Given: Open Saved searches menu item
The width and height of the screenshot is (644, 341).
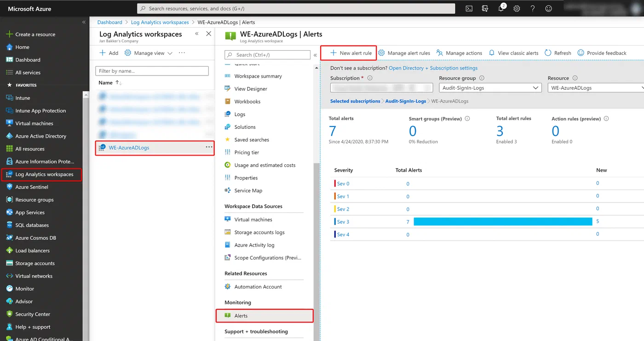Looking at the screenshot, I should pos(252,140).
